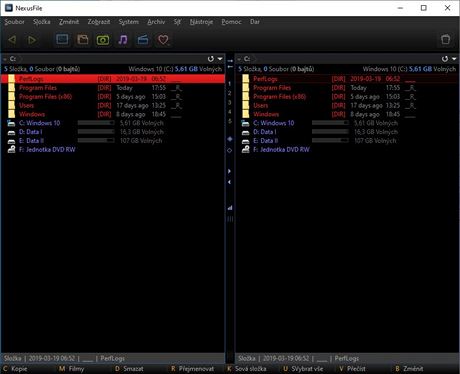The height and width of the screenshot is (374, 460).
Task: Open the Soubor menu
Action: [x=14, y=22]
